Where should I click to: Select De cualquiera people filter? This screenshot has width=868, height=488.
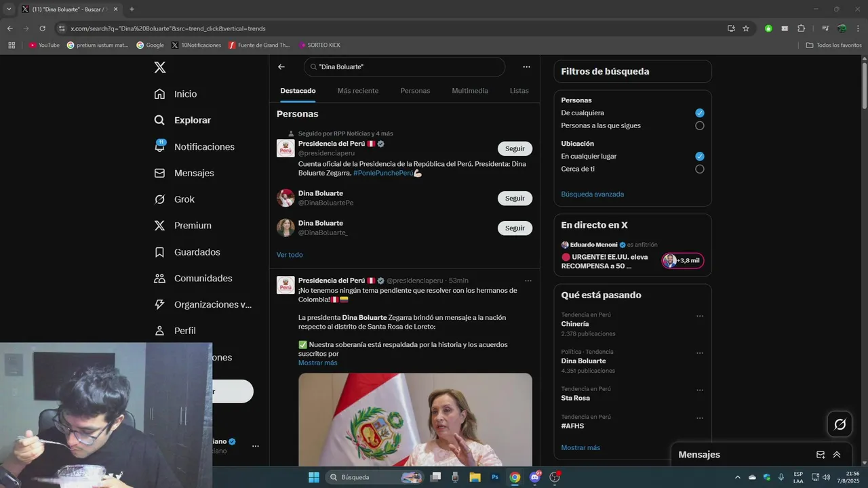tap(700, 113)
